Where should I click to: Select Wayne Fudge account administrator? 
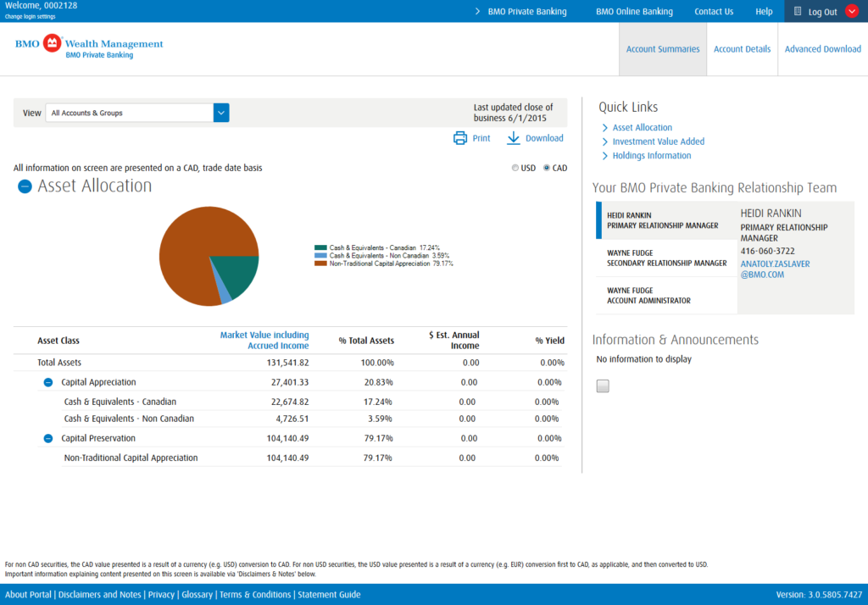pyautogui.click(x=666, y=296)
